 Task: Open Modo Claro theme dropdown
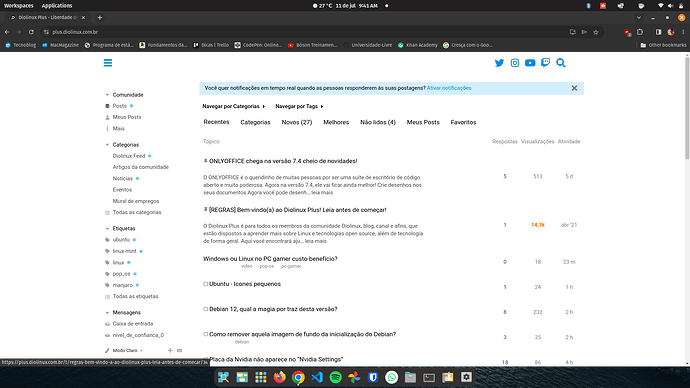coord(125,351)
